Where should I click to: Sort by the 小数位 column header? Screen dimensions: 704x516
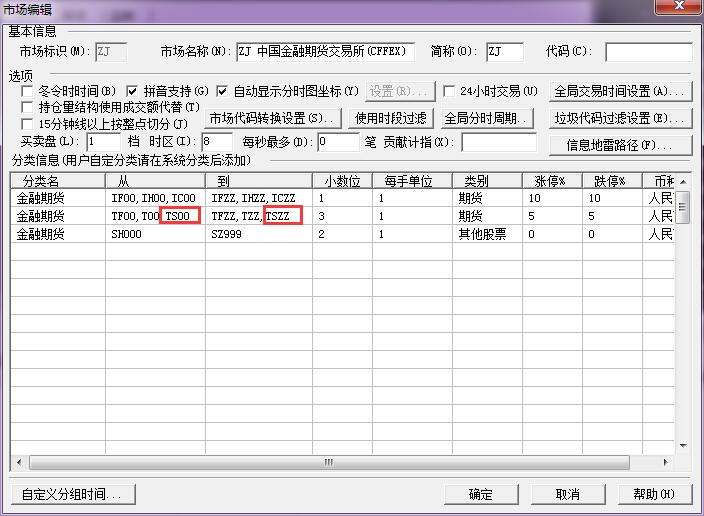point(341,181)
